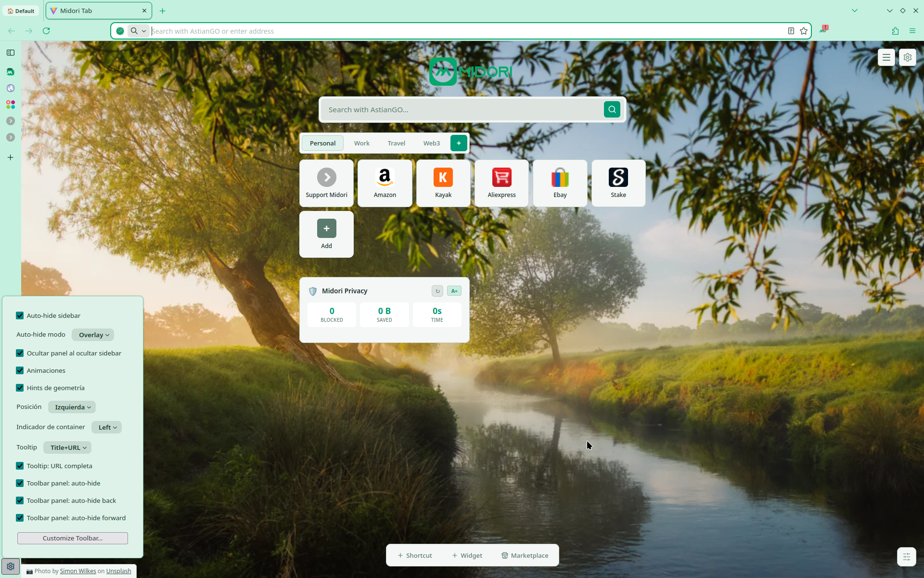Toggle Hints de geometría checkbox
Viewport: 924px width, 578px height.
[20, 388]
